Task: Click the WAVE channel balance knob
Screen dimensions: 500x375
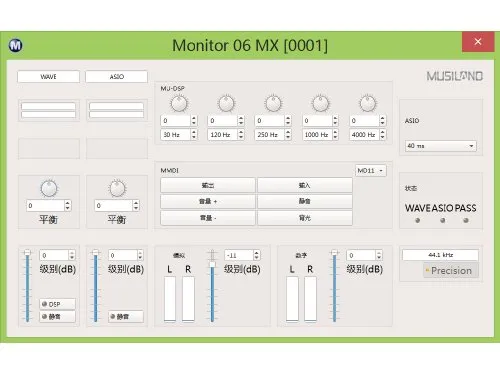Action: click(x=49, y=189)
